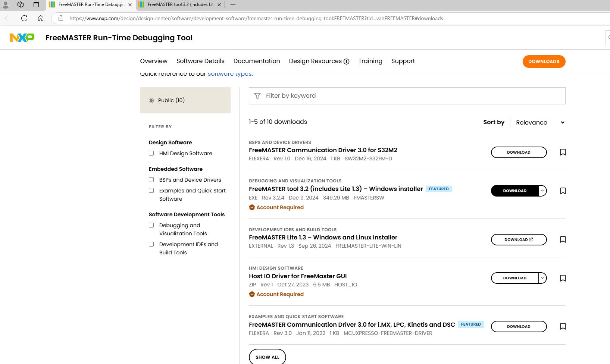Go to the browser home page
The height and width of the screenshot is (364, 610).
pos(41,18)
